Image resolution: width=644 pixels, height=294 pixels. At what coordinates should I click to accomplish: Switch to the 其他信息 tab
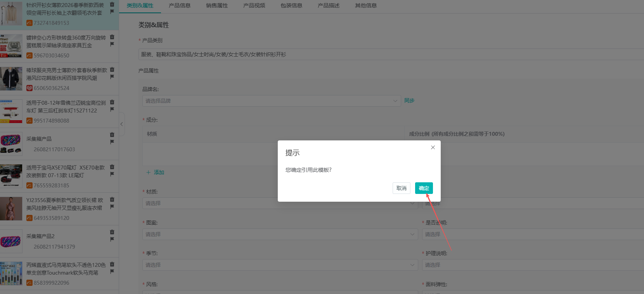pyautogui.click(x=366, y=5)
